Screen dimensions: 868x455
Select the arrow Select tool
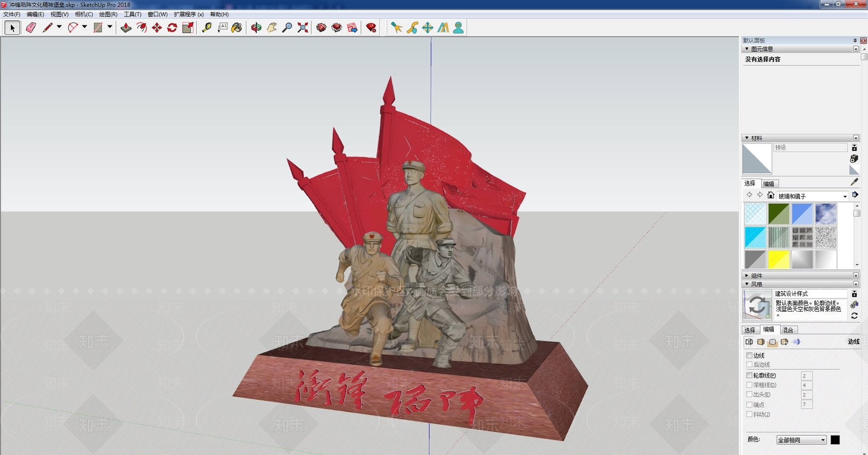(x=12, y=28)
